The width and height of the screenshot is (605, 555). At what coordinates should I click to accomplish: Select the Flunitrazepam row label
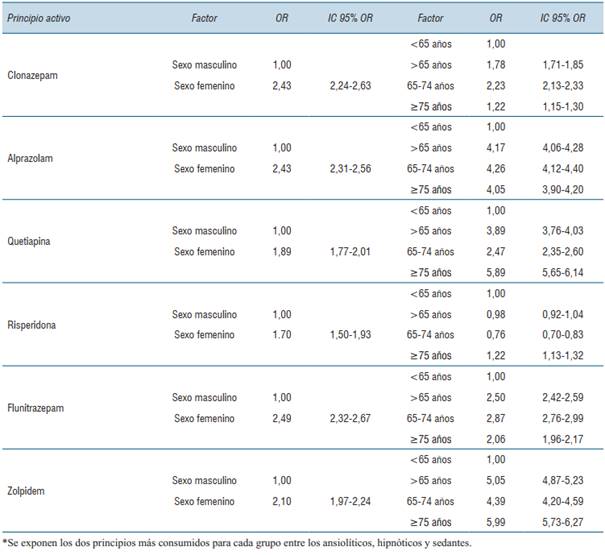click(38, 407)
